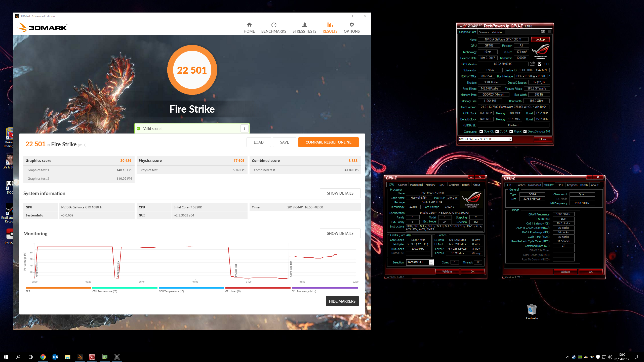This screenshot has width=644, height=362.
Task: Select the FPS orange legend bar
Action: tap(58, 288)
